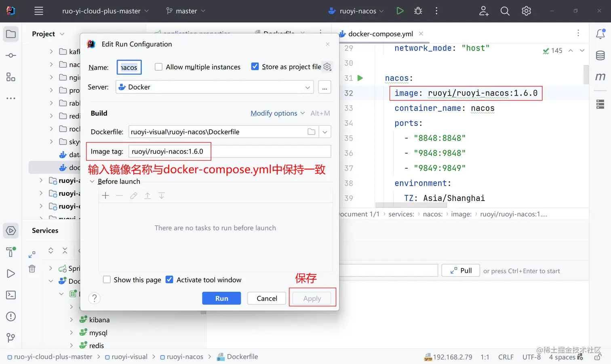The width and height of the screenshot is (611, 364).
Task: Click UTF-8 encoding in status bar
Action: 531,357
